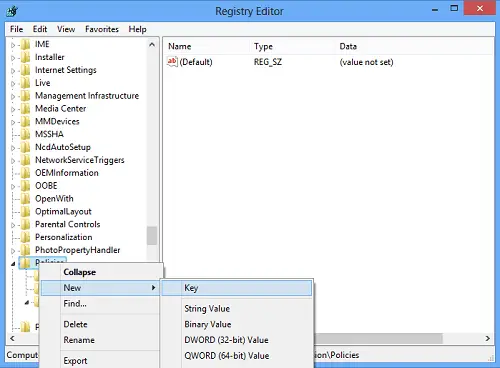This screenshot has width=500, height=368.
Task: Expand the Live key
Action: coord(13,84)
